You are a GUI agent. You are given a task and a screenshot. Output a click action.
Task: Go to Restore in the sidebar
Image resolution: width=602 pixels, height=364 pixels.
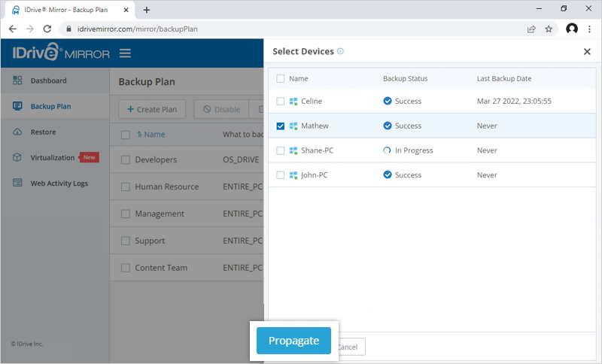(43, 132)
